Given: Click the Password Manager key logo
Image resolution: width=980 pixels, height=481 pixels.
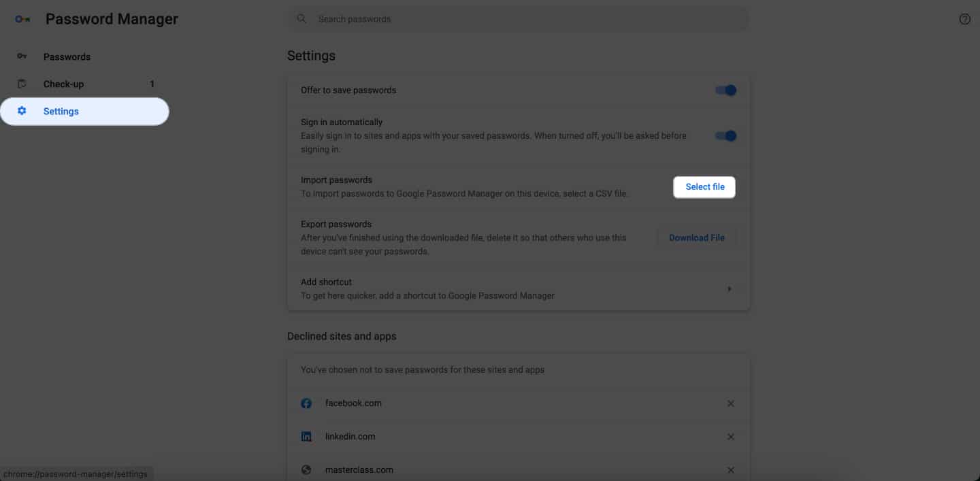Looking at the screenshot, I should tap(22, 19).
